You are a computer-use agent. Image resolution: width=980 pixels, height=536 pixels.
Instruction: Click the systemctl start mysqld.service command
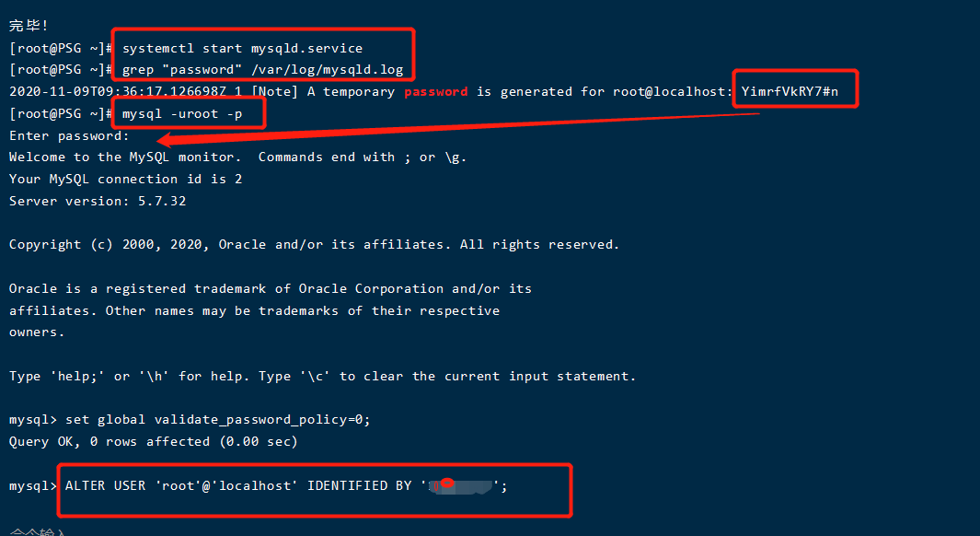click(243, 48)
